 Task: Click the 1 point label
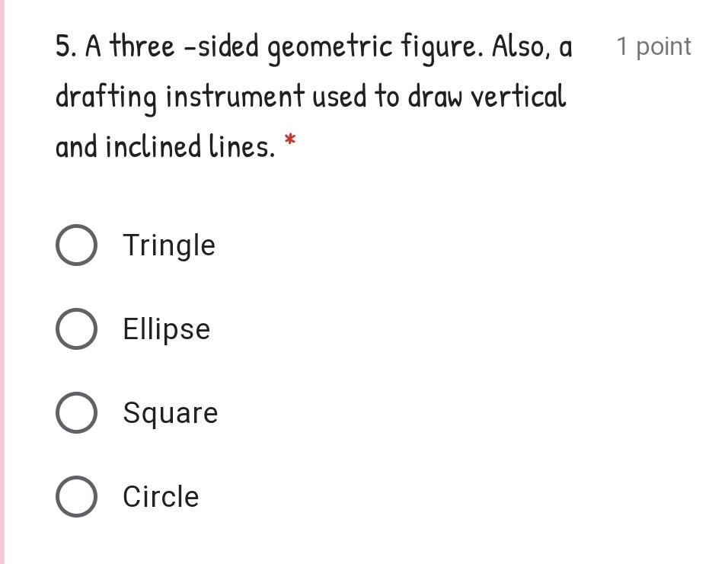click(653, 46)
